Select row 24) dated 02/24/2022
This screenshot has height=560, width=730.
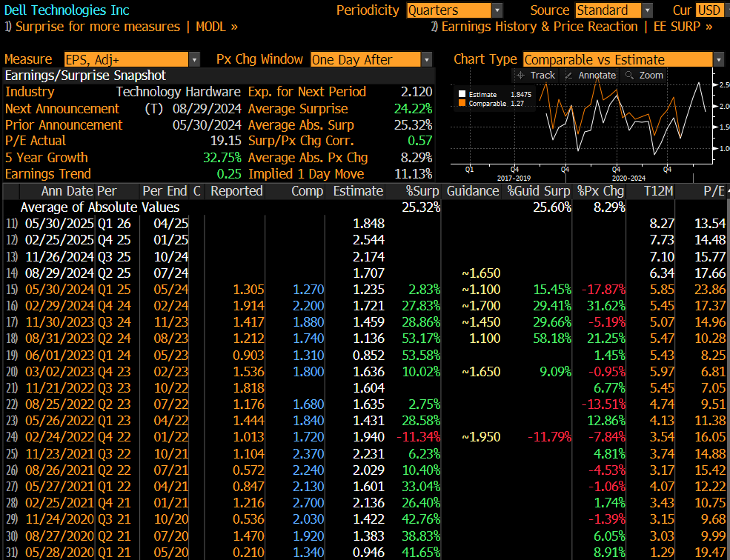coord(365,437)
